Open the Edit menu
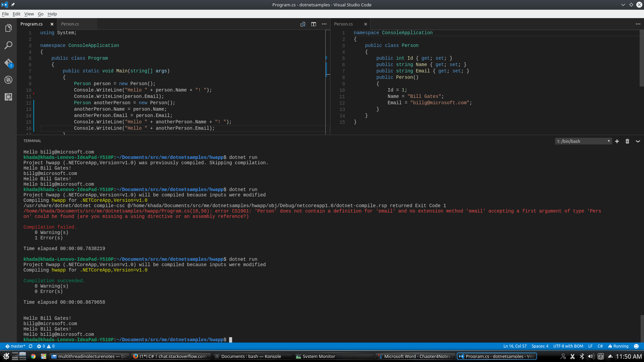 click(16, 14)
